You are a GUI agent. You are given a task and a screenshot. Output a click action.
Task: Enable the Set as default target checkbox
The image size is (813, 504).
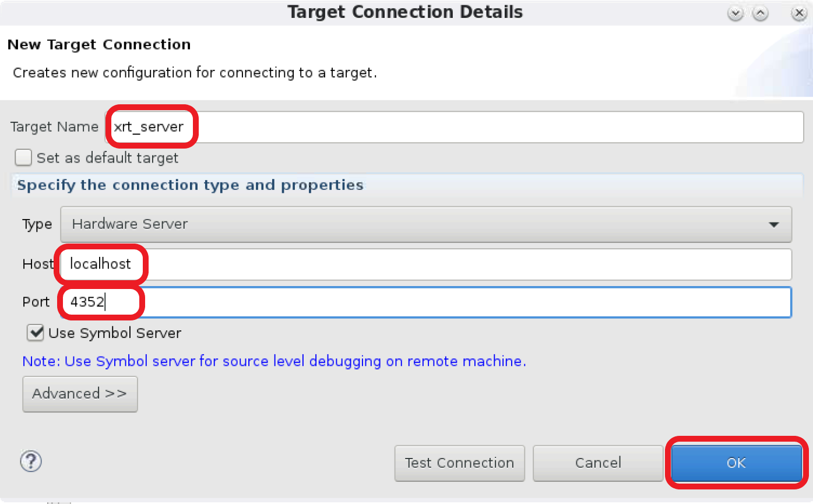tap(23, 158)
